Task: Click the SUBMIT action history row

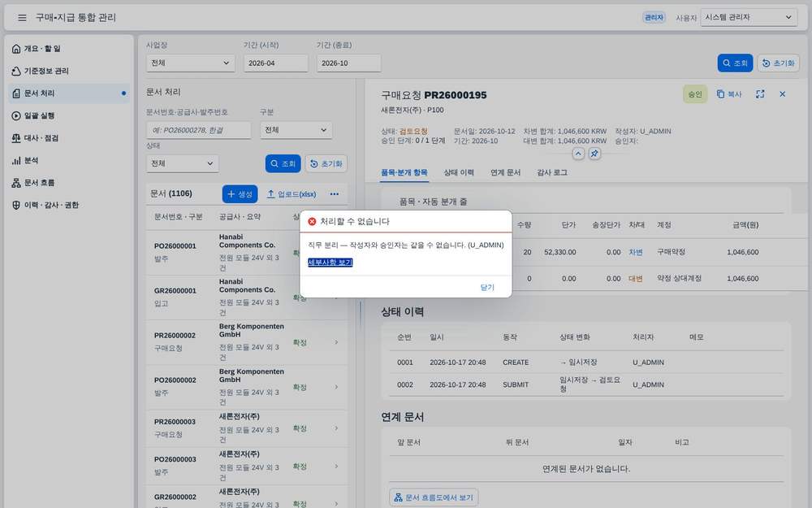Action: pos(586,384)
